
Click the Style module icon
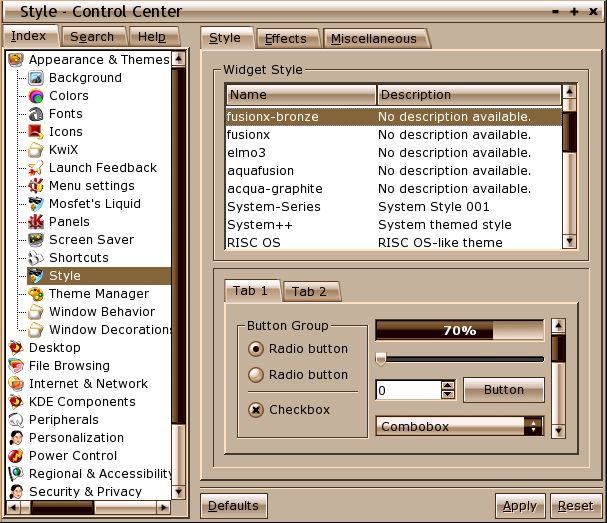click(36, 276)
